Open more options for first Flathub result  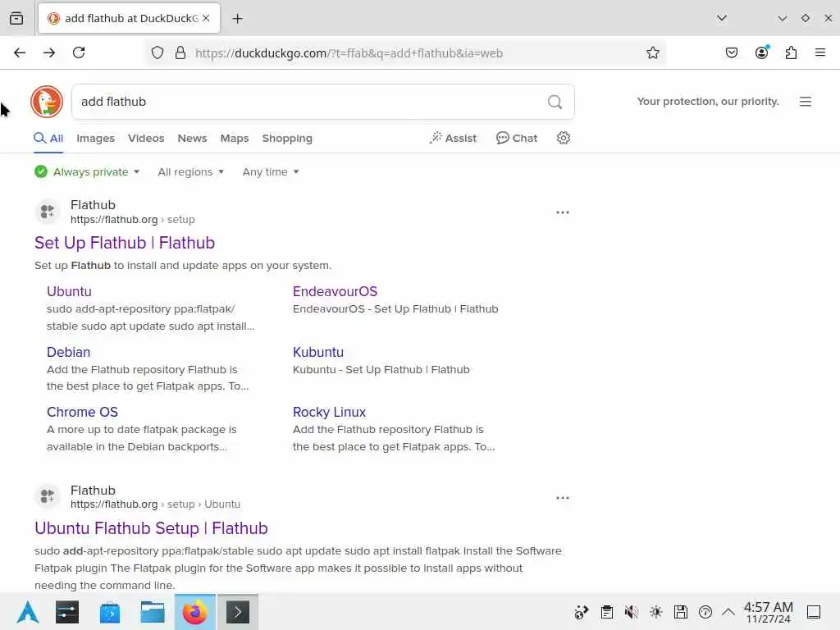563,212
